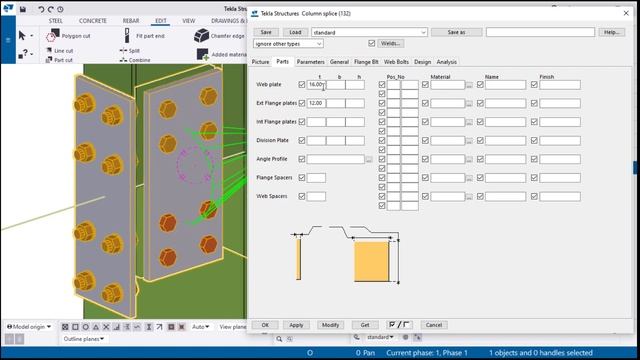Click the Get button
The height and width of the screenshot is (360, 640).
[x=365, y=325]
